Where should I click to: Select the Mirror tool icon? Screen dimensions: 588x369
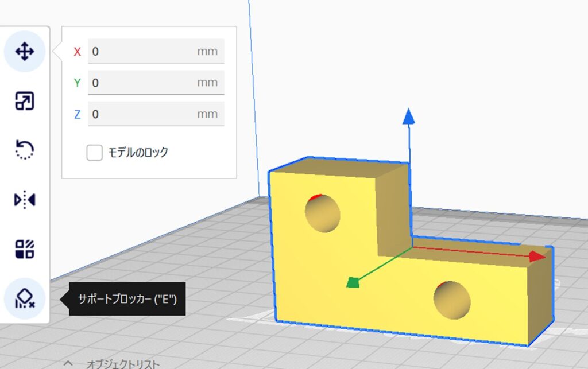25,199
